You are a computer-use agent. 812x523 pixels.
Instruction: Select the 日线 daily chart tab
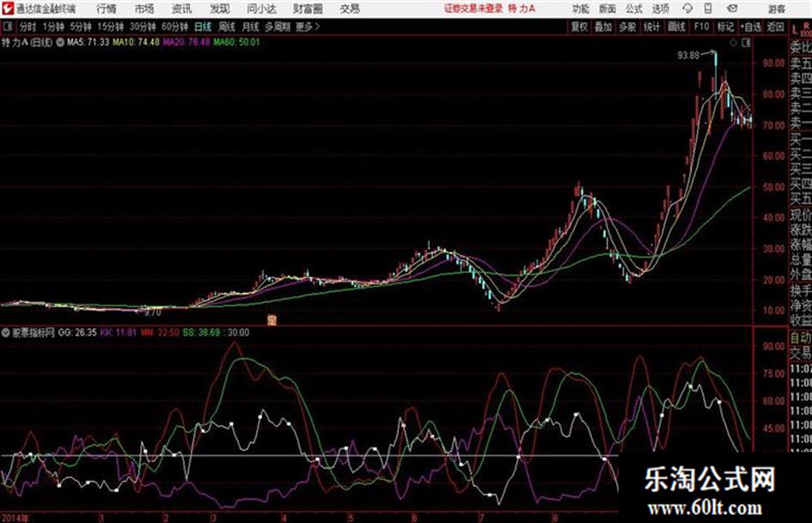coord(203,27)
